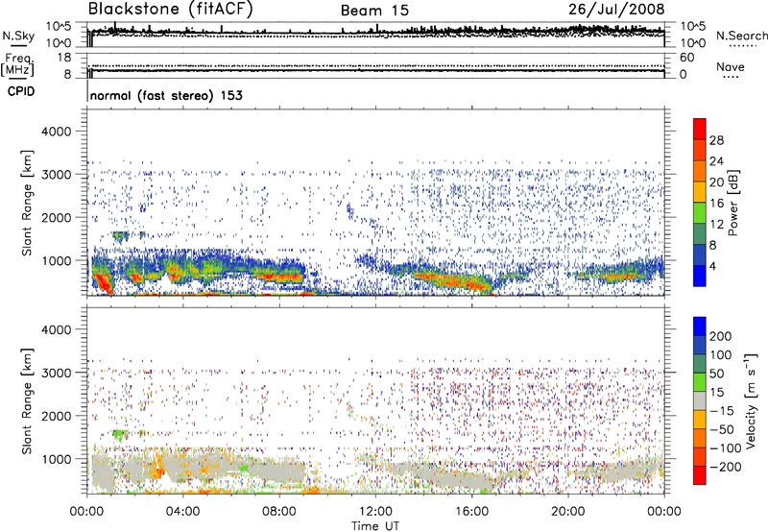Click the 'Nave' legend label
The image size is (768, 532).
coord(731,66)
